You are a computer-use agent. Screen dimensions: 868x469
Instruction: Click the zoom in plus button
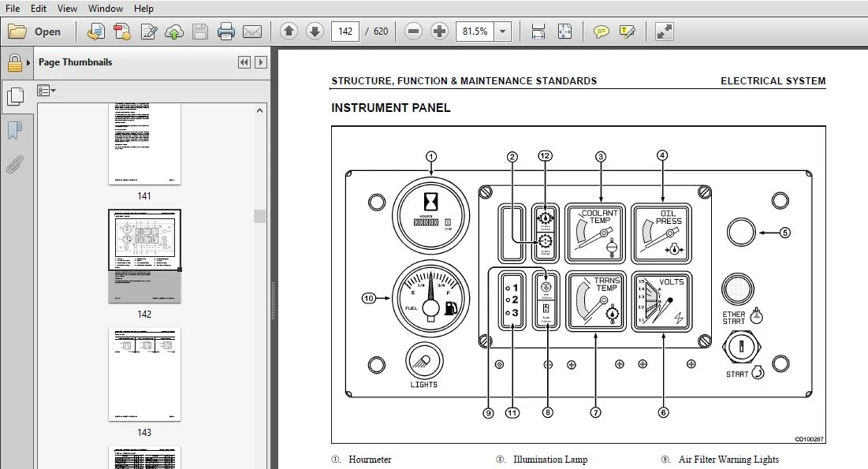[x=439, y=32]
